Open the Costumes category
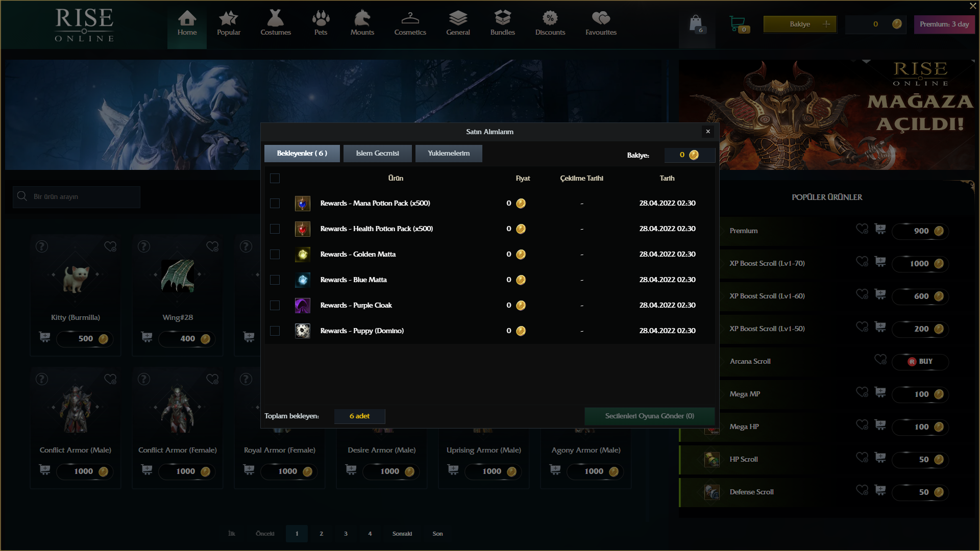Screen dimensions: 980x551 [275, 24]
